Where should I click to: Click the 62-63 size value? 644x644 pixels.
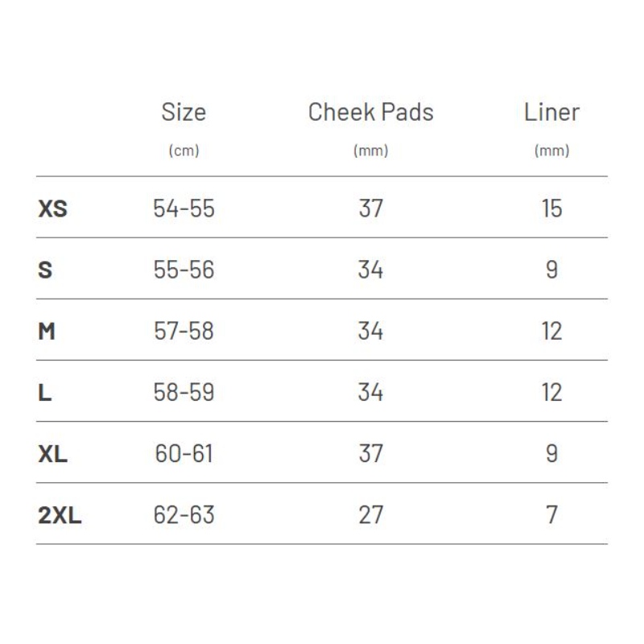[184, 515]
